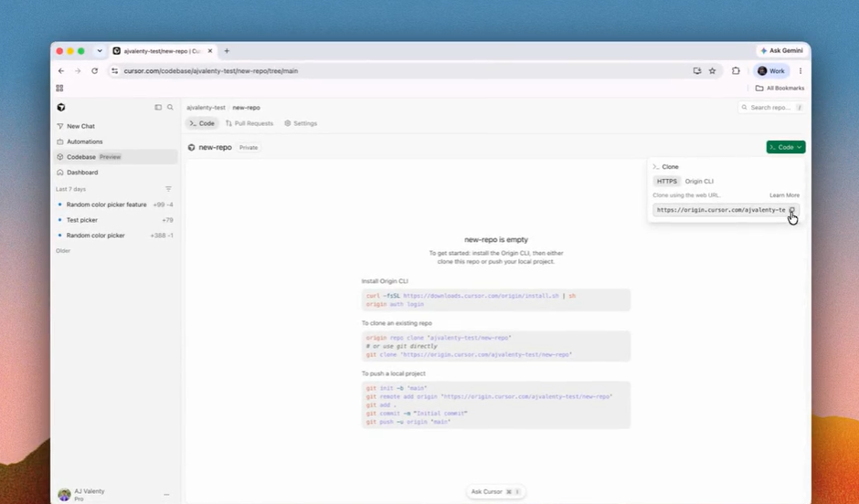Close the new-repo browser tab
Viewport: 859px width, 504px height.
tap(210, 51)
